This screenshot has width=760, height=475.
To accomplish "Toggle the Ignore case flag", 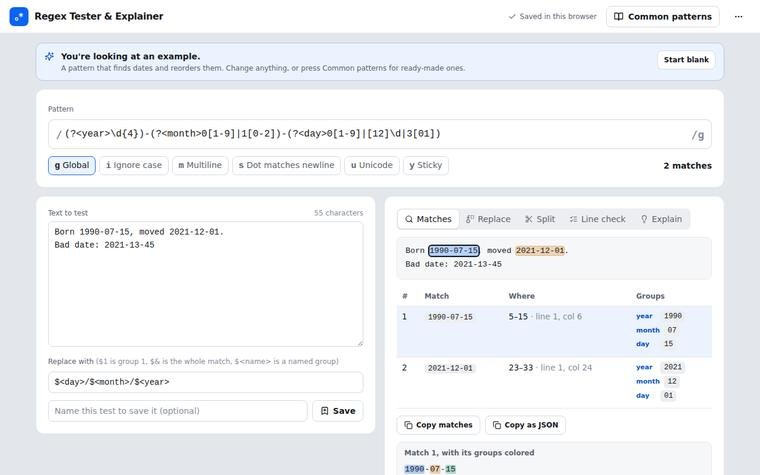I will pos(134,165).
